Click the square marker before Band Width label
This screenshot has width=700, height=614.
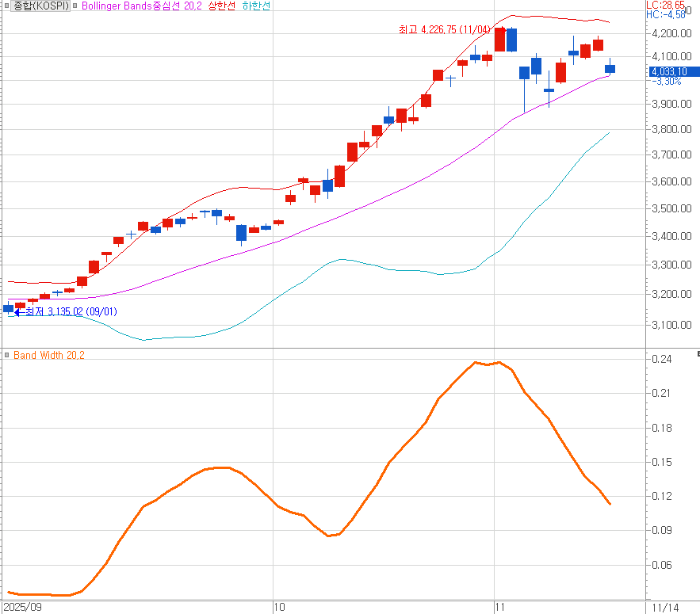pos(7,355)
